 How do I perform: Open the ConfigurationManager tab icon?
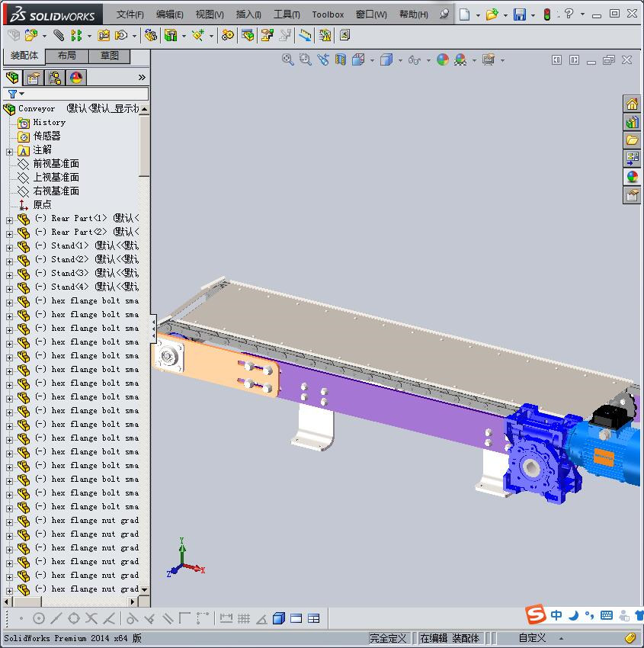pyautogui.click(x=55, y=78)
